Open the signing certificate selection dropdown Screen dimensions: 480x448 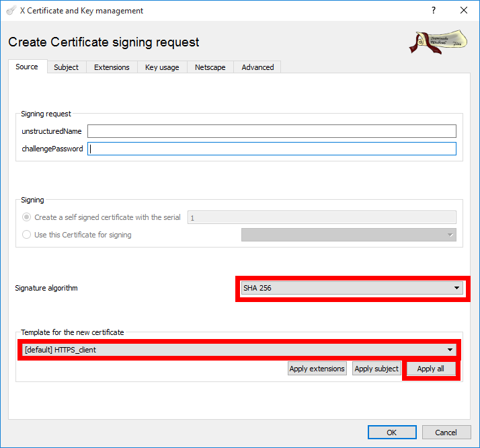pyautogui.click(x=348, y=235)
